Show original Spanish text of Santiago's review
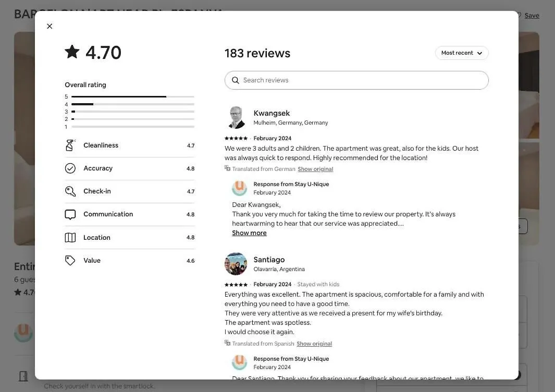 tap(314, 344)
